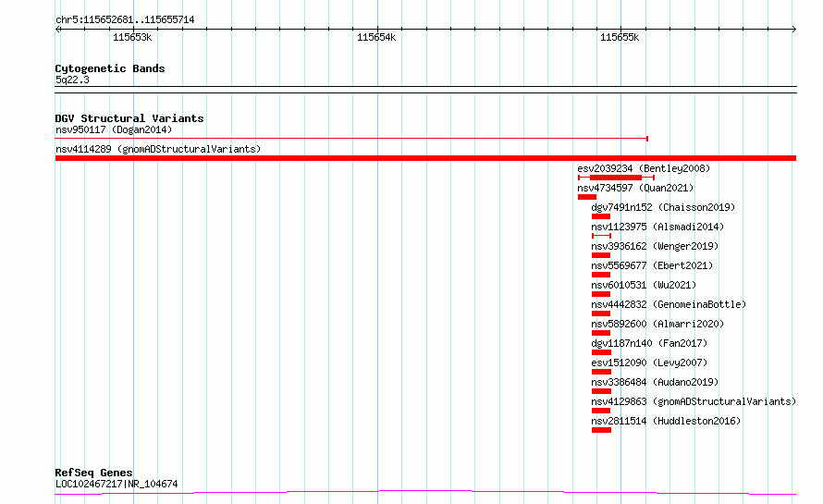The width and height of the screenshot is (823, 504).
Task: Open dgv1187n140 (Fan2017) variant
Action: coord(649,343)
